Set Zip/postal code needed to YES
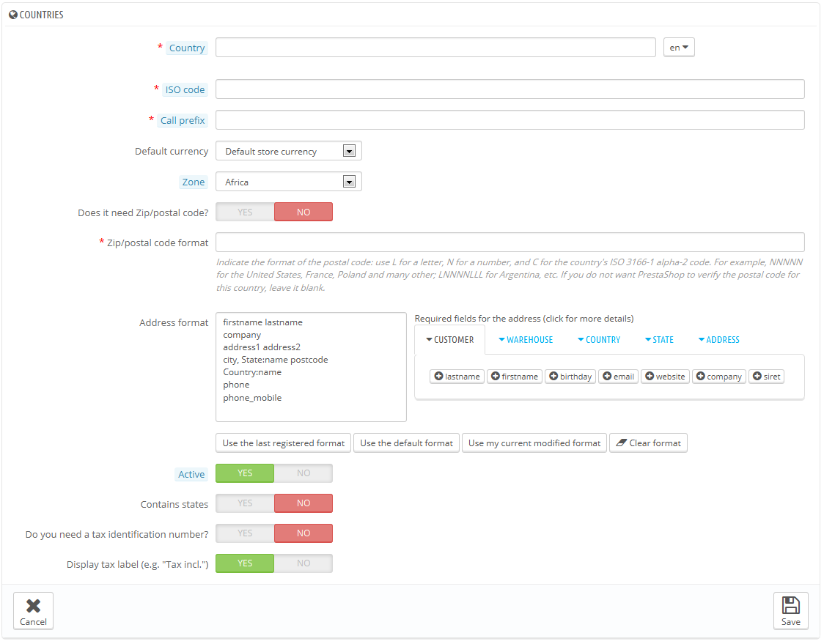824x644 pixels. click(245, 212)
